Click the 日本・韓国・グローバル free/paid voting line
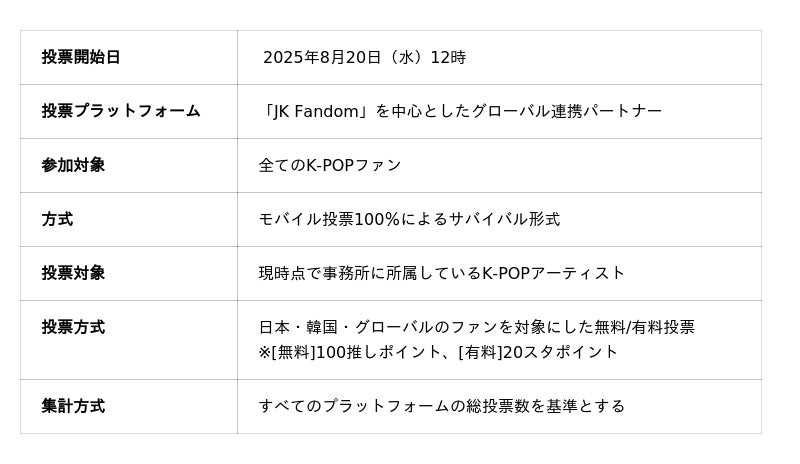Screen dimensions: 800x464 pos(477,327)
